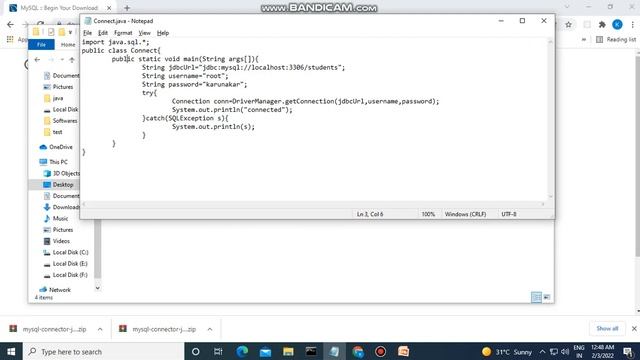Open Bandicam recorder from the taskbar
The image size is (640, 360).
380,351
